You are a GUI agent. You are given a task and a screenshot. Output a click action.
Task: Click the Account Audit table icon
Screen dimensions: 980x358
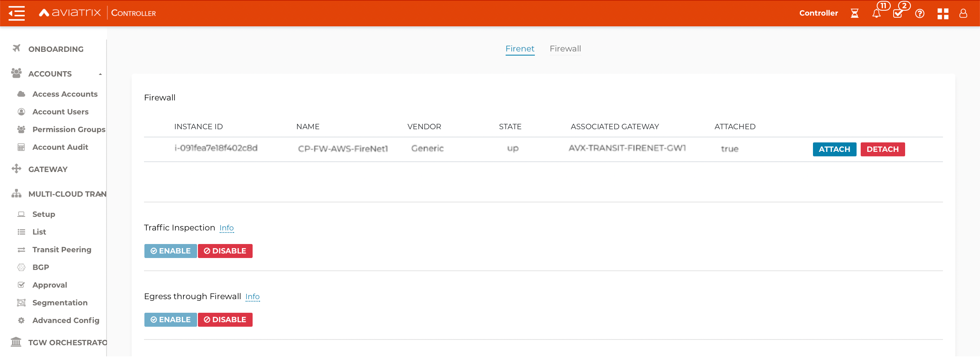point(21,147)
